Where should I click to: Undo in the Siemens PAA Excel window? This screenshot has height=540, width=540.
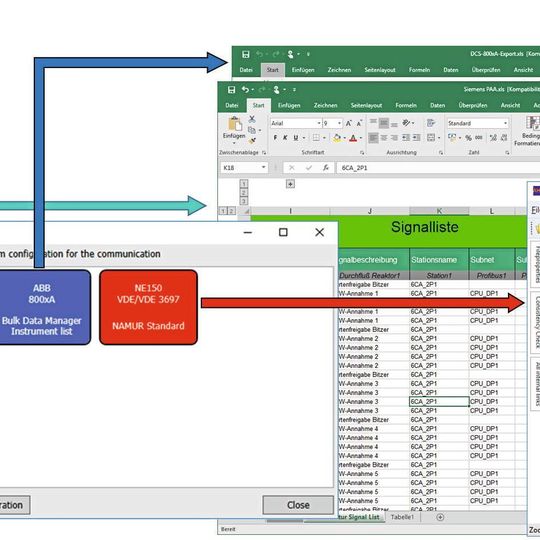(245, 90)
